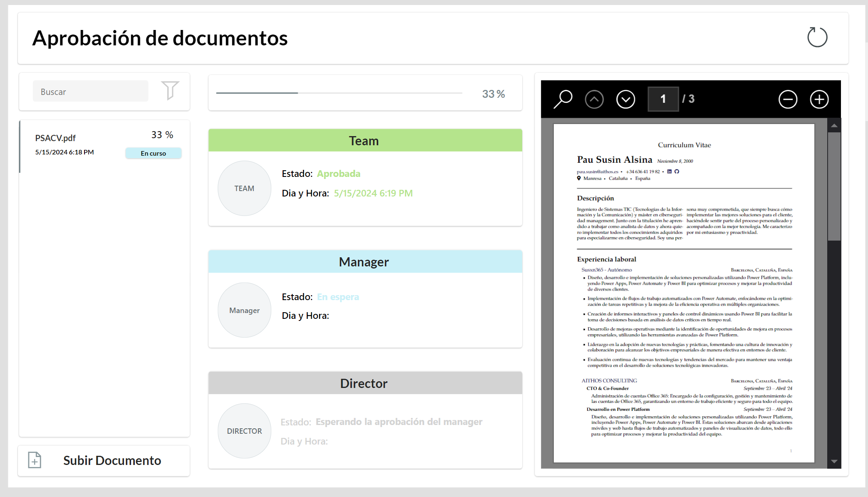Go to next PDF page arrow
The image size is (868, 497).
(x=625, y=99)
